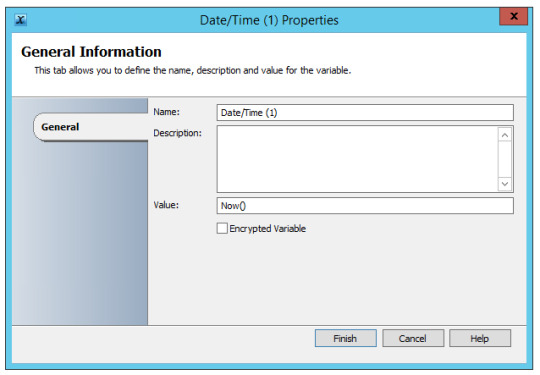Click the Finish button
The height and width of the screenshot is (375, 540).
click(345, 338)
